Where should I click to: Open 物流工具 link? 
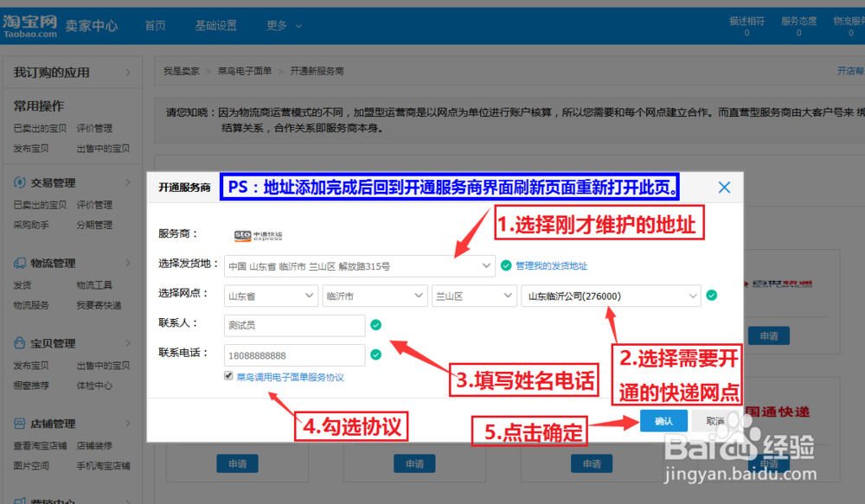tap(94, 285)
